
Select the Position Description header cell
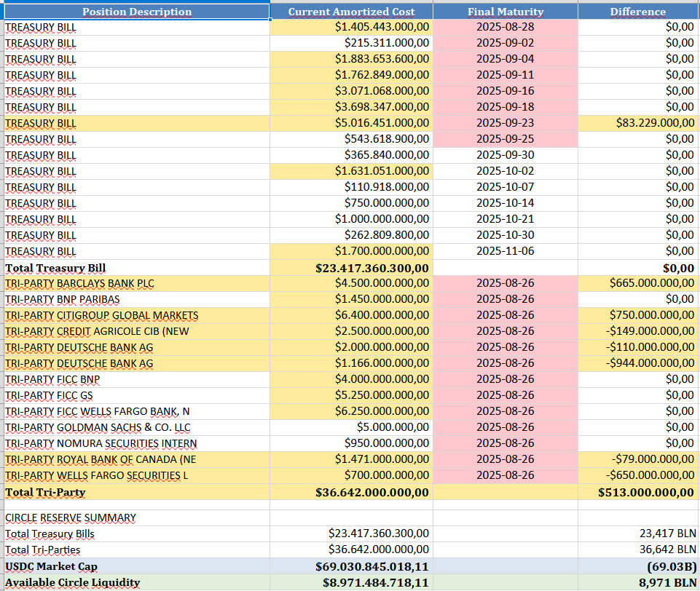click(x=137, y=12)
